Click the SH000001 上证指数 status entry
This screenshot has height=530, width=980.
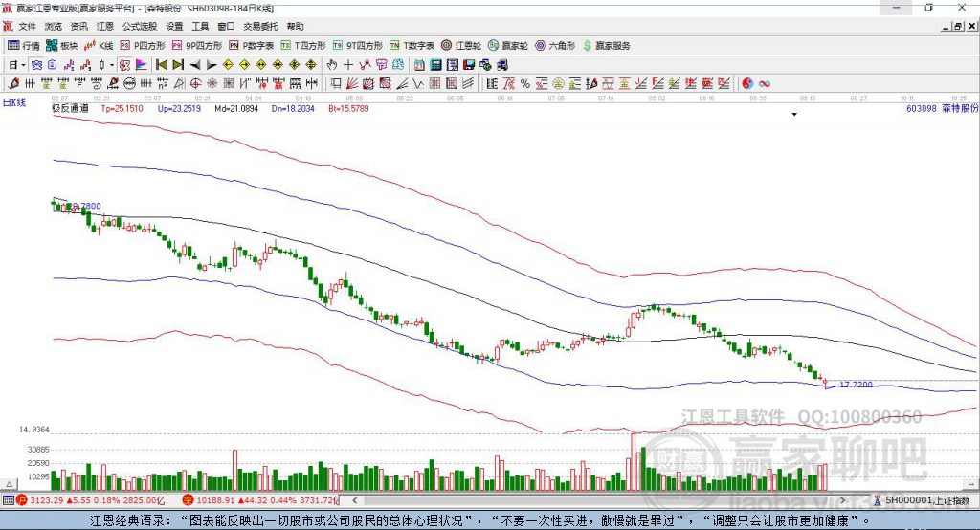click(x=927, y=500)
